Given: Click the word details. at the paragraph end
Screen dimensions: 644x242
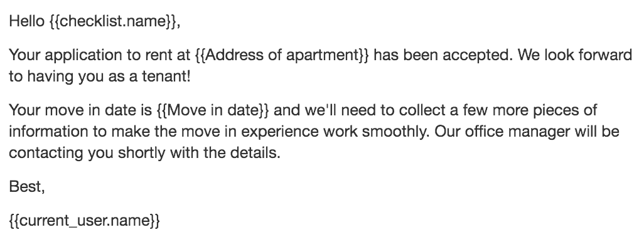Looking at the screenshot, I should tap(255, 152).
